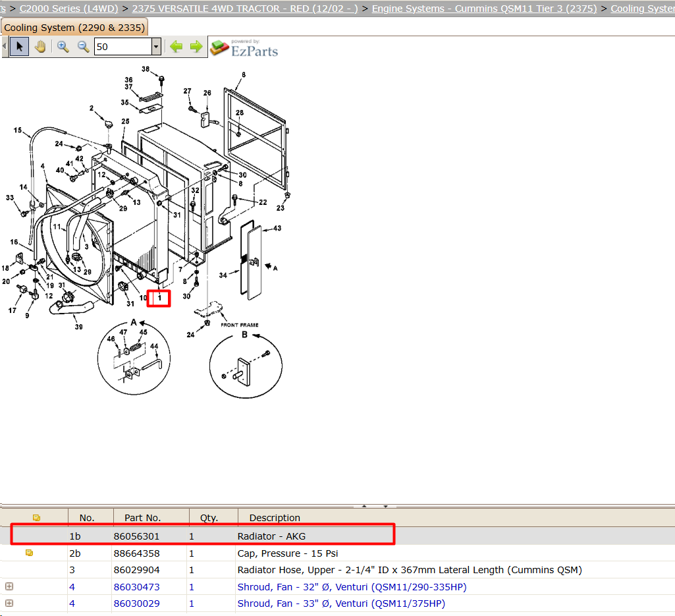Zoom in with the plus magnifier
The width and height of the screenshot is (675, 616).
[63, 47]
